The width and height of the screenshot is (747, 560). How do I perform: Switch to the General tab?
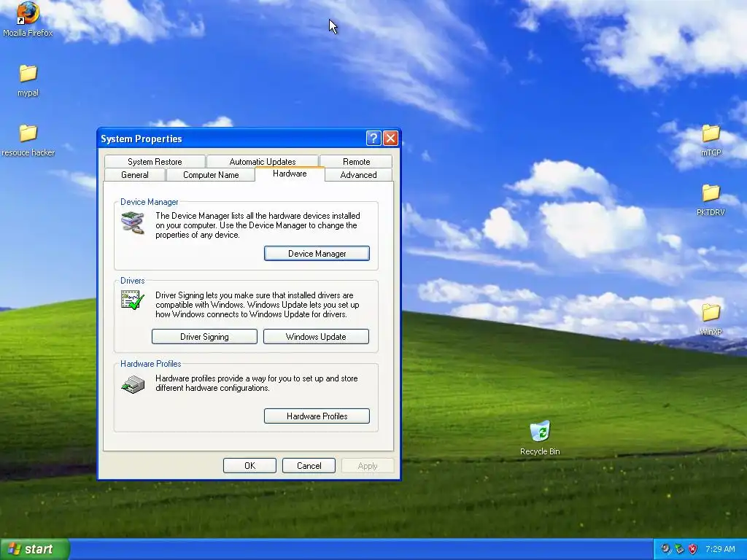[x=135, y=175]
